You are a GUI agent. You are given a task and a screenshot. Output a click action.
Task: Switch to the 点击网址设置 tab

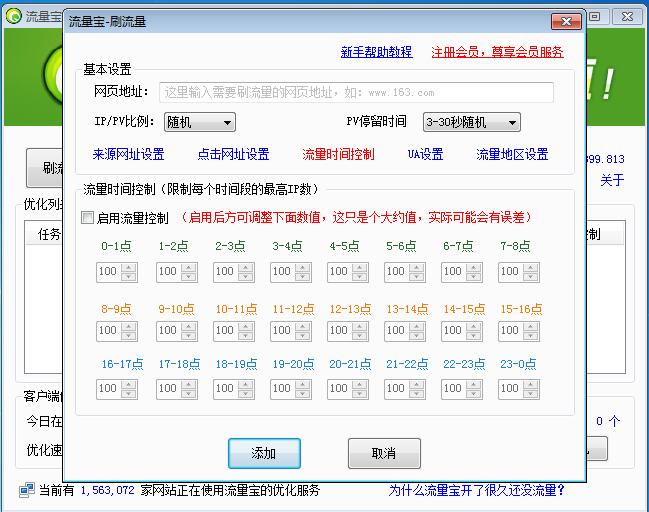point(233,154)
